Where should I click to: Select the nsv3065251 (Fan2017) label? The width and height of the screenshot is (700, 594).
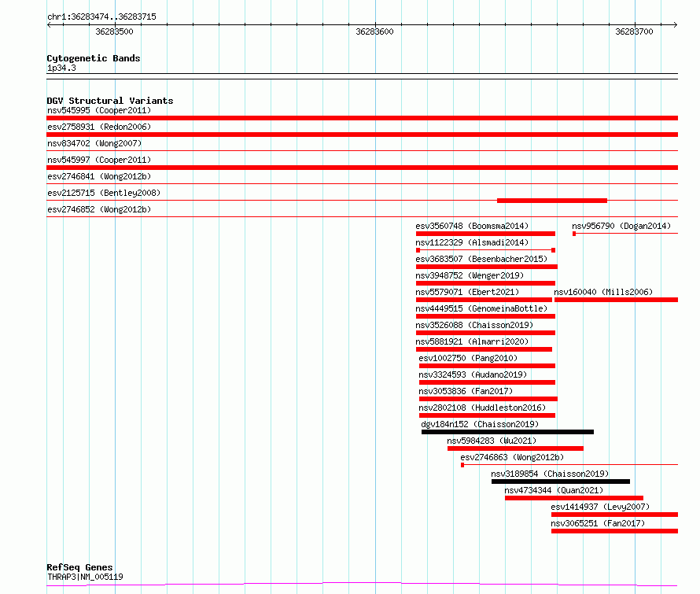pyautogui.click(x=598, y=523)
